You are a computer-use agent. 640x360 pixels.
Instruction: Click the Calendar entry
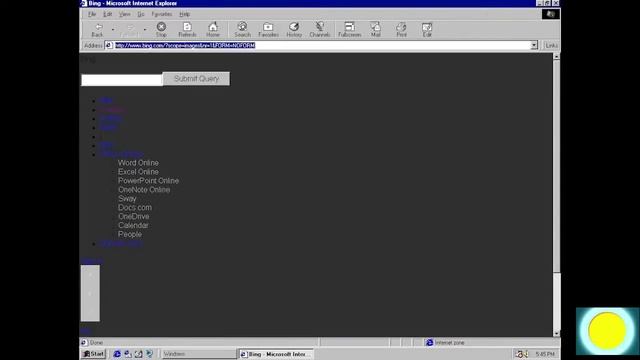click(133, 225)
